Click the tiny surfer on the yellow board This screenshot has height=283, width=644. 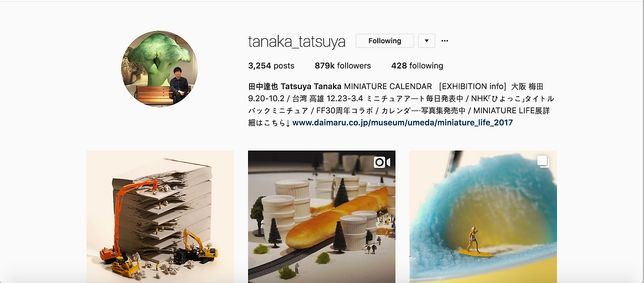[x=473, y=240]
